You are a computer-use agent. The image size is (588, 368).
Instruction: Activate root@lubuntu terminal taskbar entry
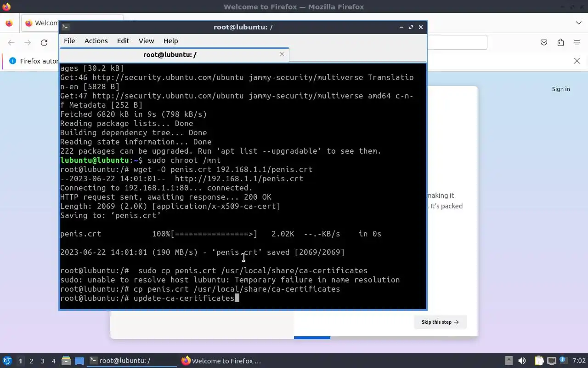pos(132,361)
